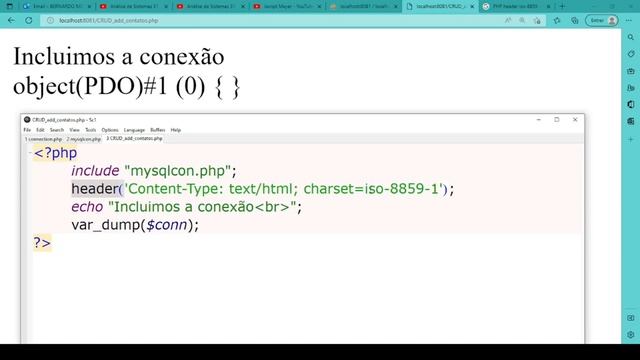Open the sidebar games icon

[x=631, y=88]
